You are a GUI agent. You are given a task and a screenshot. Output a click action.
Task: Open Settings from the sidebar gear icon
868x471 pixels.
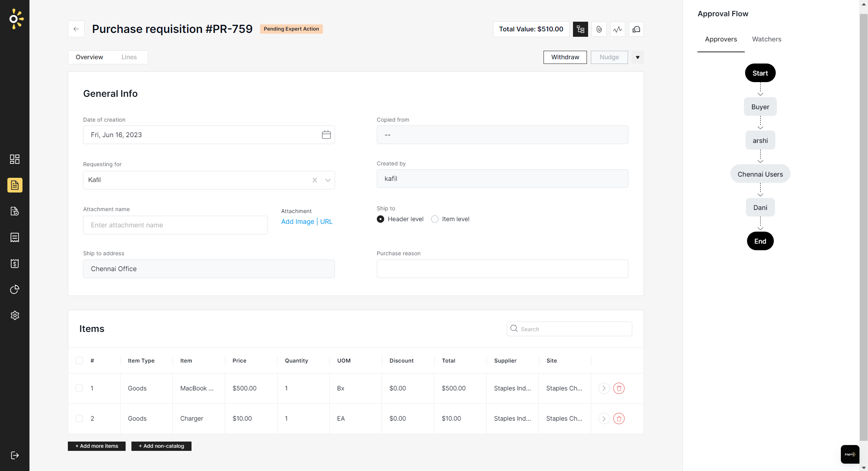15,315
